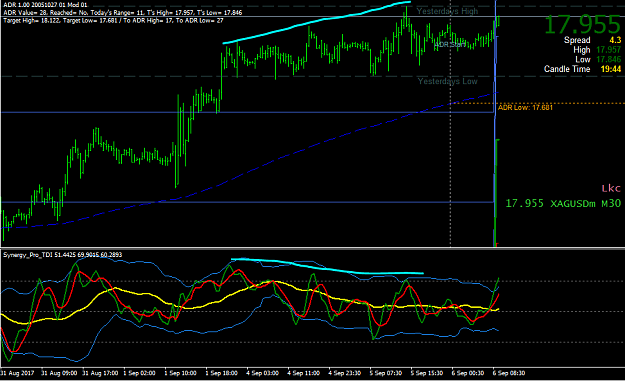Screen dimensions: 625x381
Task: Click the Candle Time label
Action: click(567, 69)
